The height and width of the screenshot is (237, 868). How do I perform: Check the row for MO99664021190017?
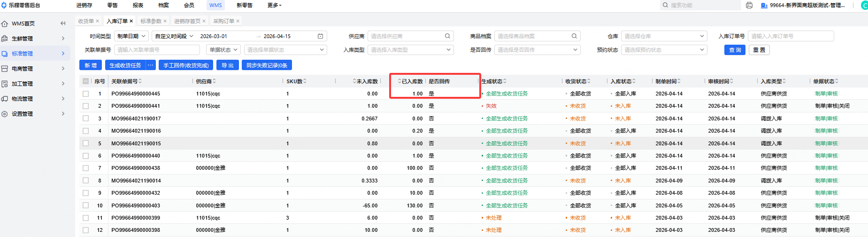[85, 118]
